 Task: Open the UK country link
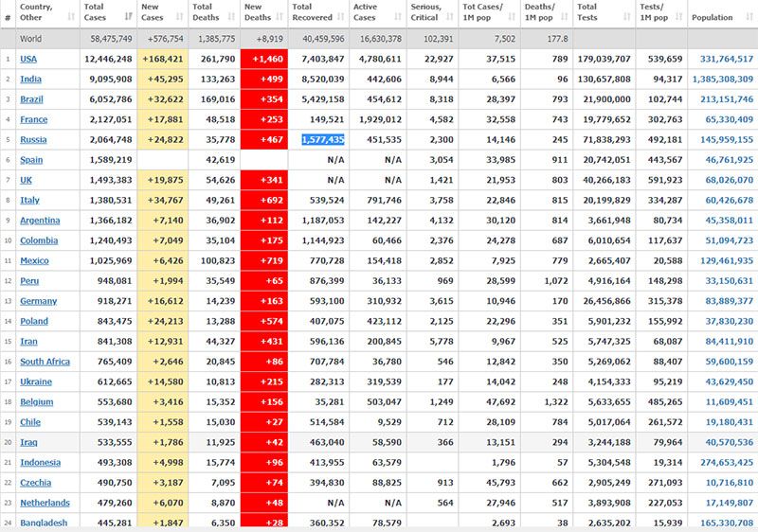point(26,180)
